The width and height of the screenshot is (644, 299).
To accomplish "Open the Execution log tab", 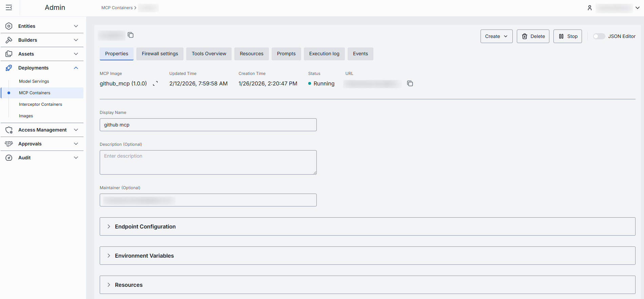I will (324, 54).
